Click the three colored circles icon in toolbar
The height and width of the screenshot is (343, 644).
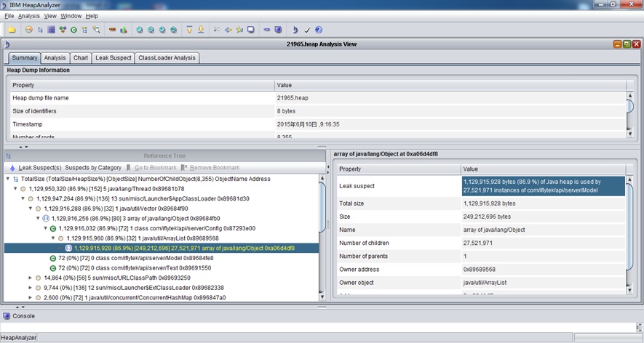coord(63,30)
